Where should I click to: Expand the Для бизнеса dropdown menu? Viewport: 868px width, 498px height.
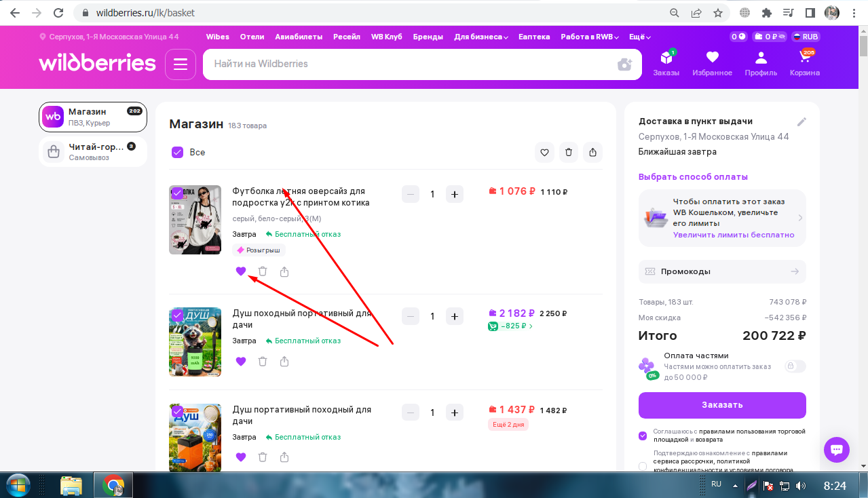[x=481, y=37]
